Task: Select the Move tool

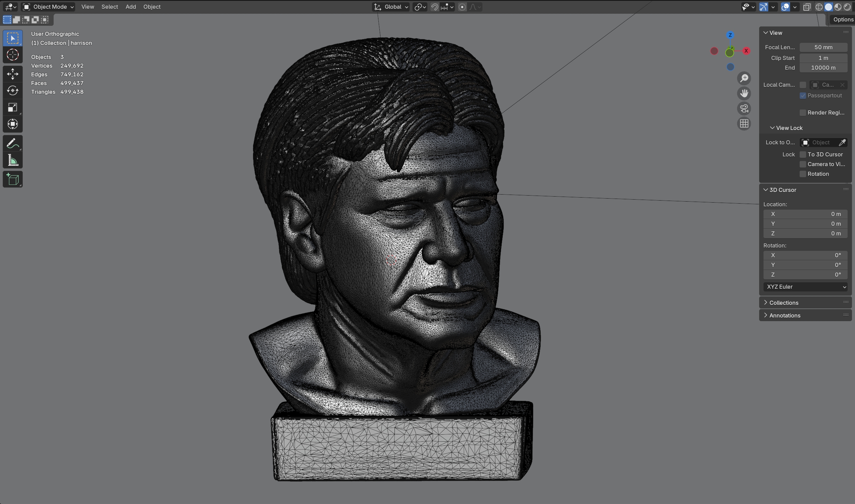Action: (x=13, y=74)
